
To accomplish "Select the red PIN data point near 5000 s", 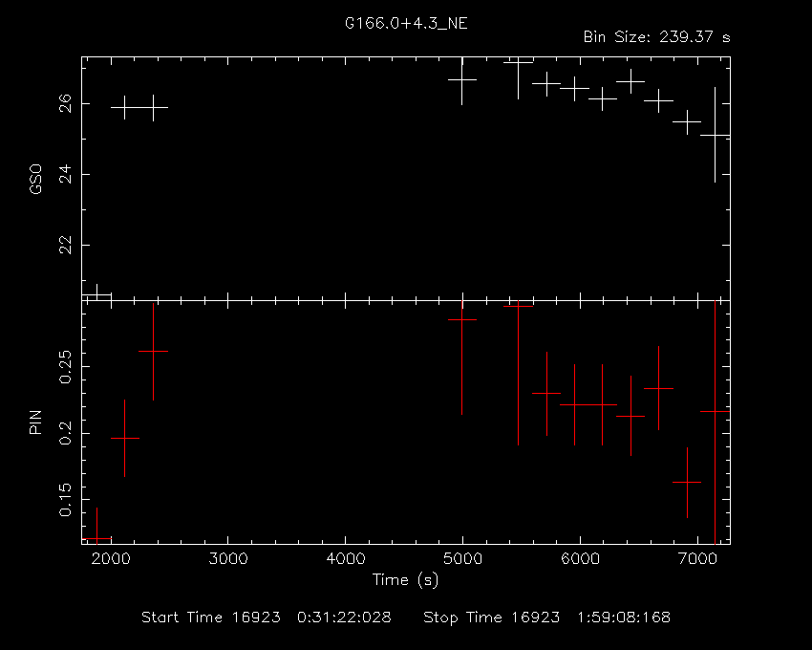I will pyautogui.click(x=462, y=320).
